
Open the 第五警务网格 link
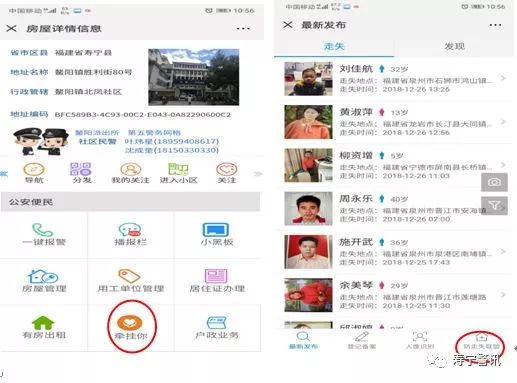tap(154, 133)
